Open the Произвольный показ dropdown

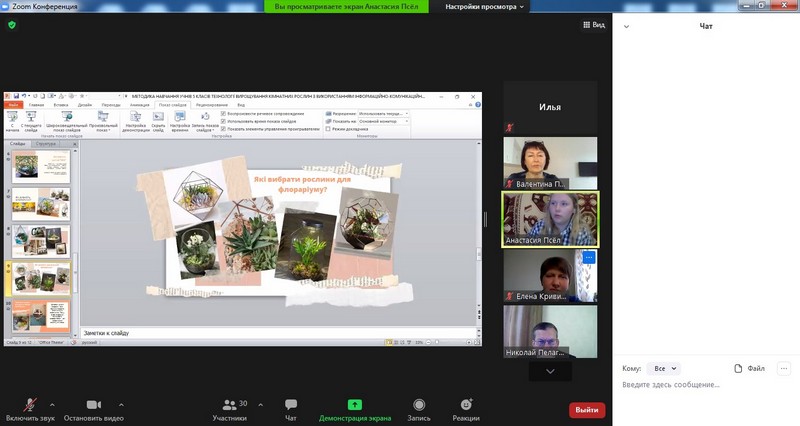point(104,121)
